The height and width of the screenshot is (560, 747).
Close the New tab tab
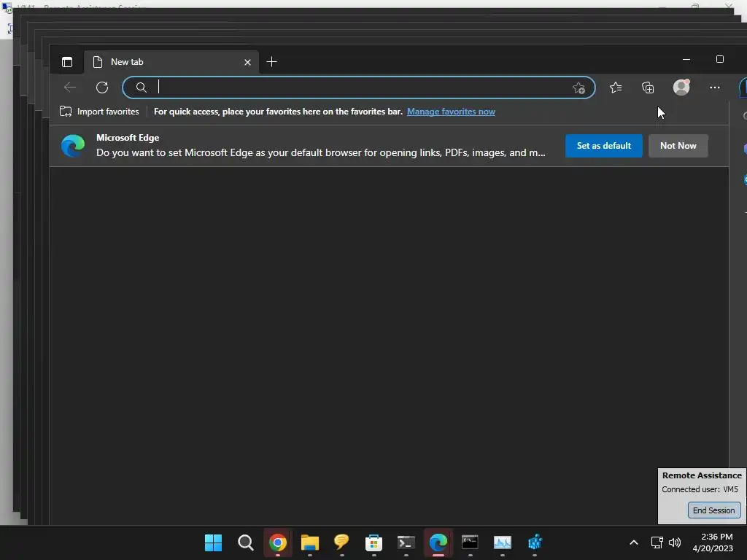pos(247,63)
